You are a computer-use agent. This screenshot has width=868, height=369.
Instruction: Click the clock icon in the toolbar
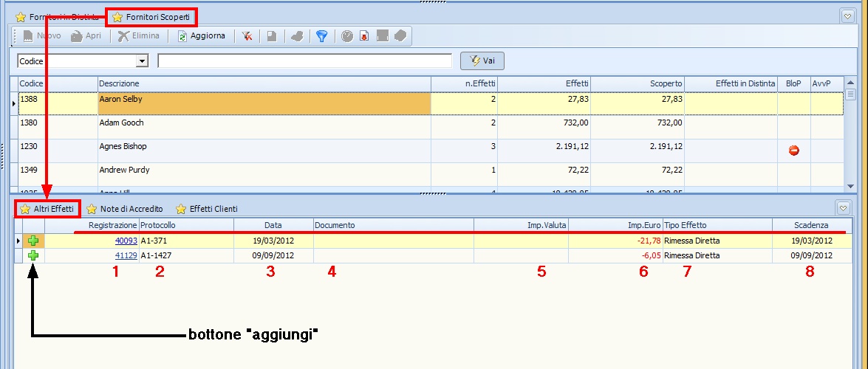[347, 35]
